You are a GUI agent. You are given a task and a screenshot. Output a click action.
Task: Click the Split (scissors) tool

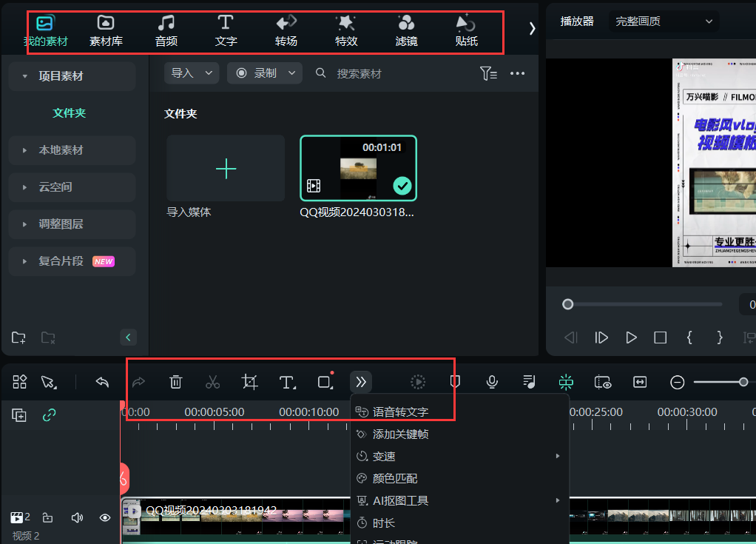tap(212, 382)
